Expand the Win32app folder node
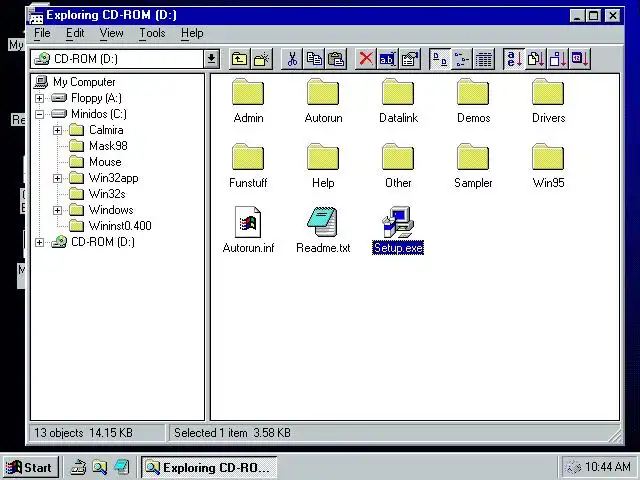The height and width of the screenshot is (480, 640). [58, 178]
